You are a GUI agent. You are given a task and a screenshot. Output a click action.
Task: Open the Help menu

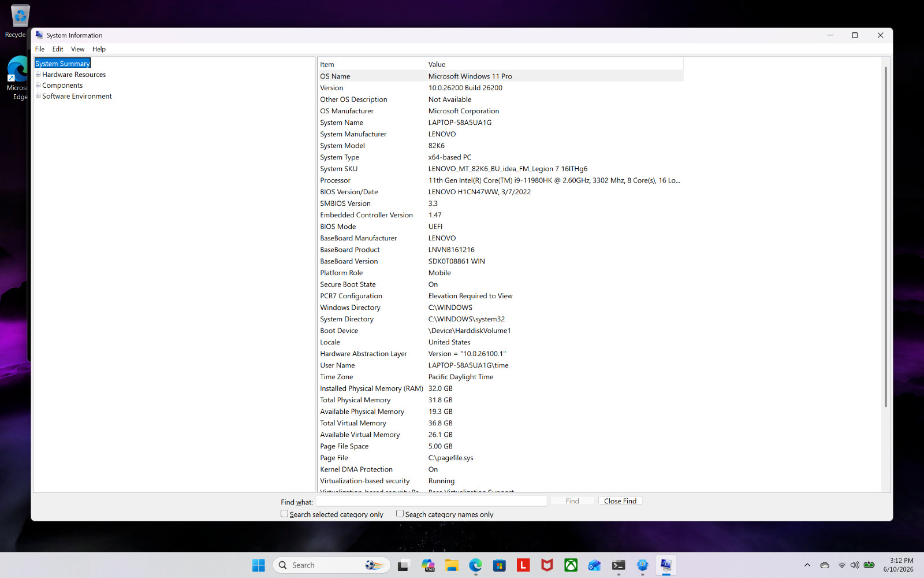(x=99, y=49)
